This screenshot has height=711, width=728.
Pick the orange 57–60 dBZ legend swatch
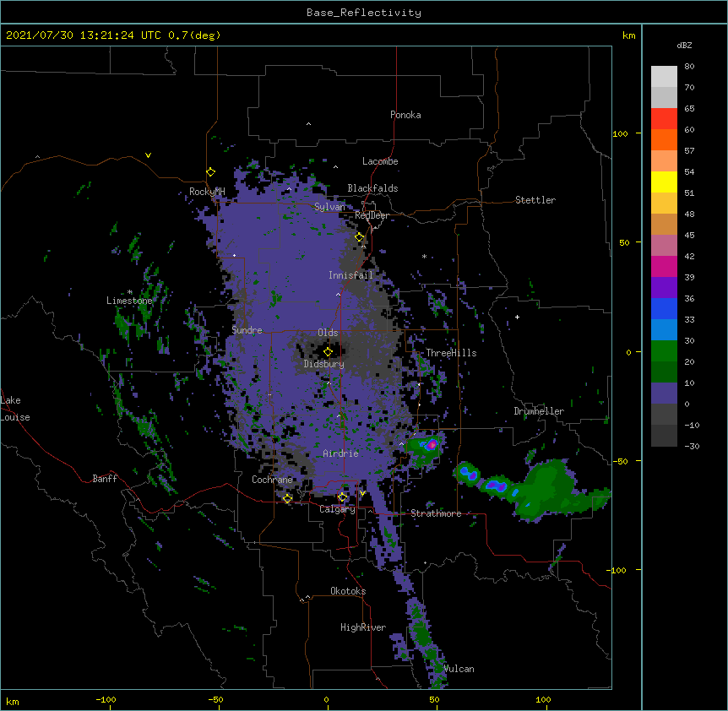point(664,139)
